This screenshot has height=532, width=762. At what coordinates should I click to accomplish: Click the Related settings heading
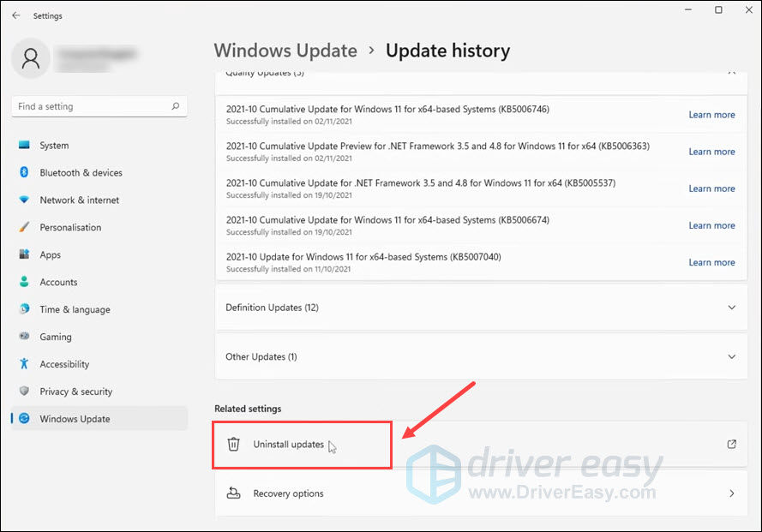[x=248, y=409]
